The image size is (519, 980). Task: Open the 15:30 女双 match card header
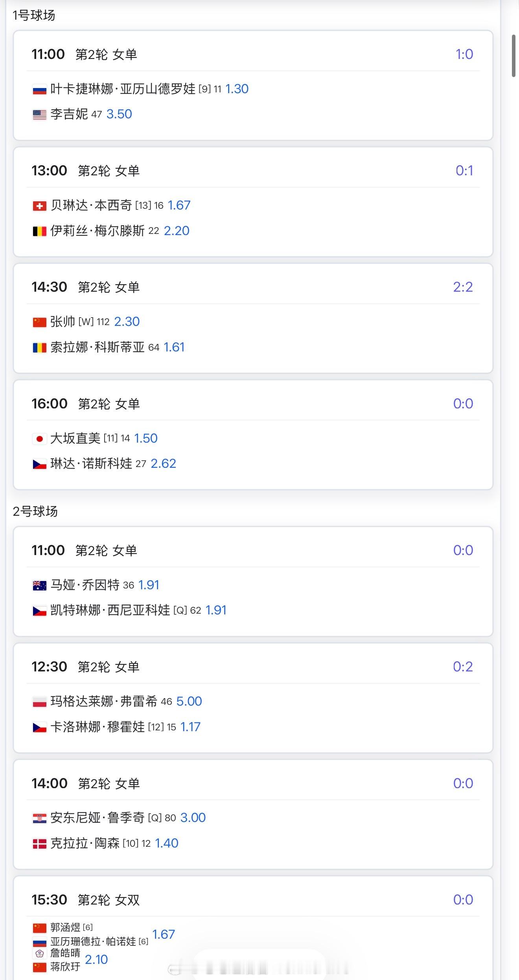[86, 900]
